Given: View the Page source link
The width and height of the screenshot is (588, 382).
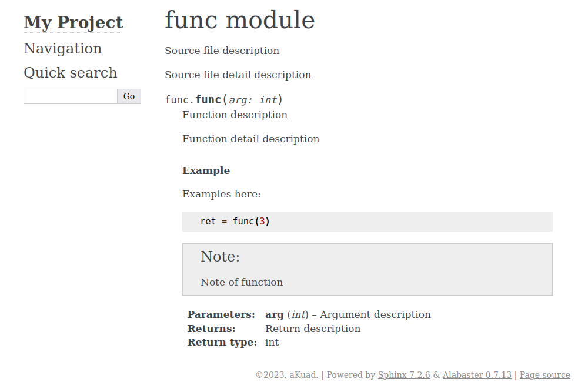Looking at the screenshot, I should [x=544, y=375].
